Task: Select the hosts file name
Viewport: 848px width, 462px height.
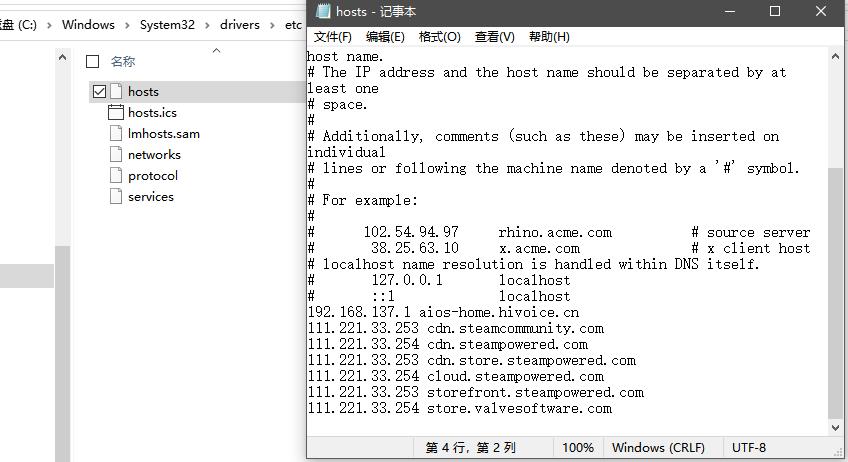Action: [143, 91]
